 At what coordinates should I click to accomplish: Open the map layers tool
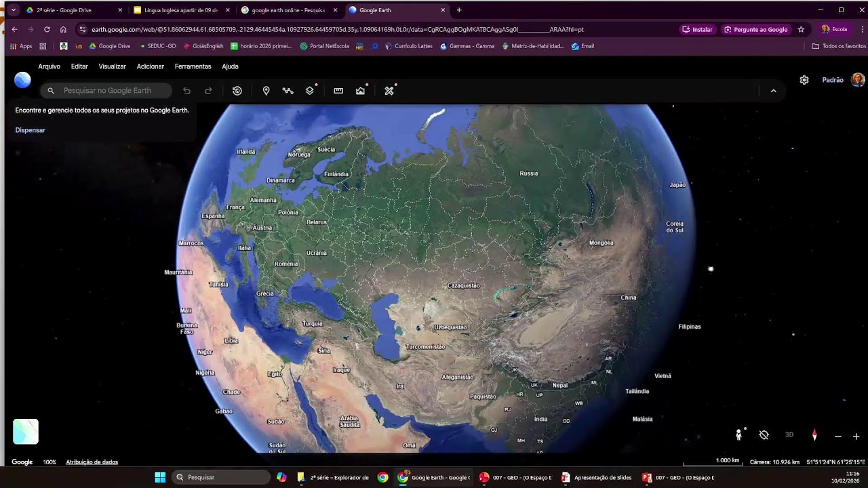click(310, 91)
